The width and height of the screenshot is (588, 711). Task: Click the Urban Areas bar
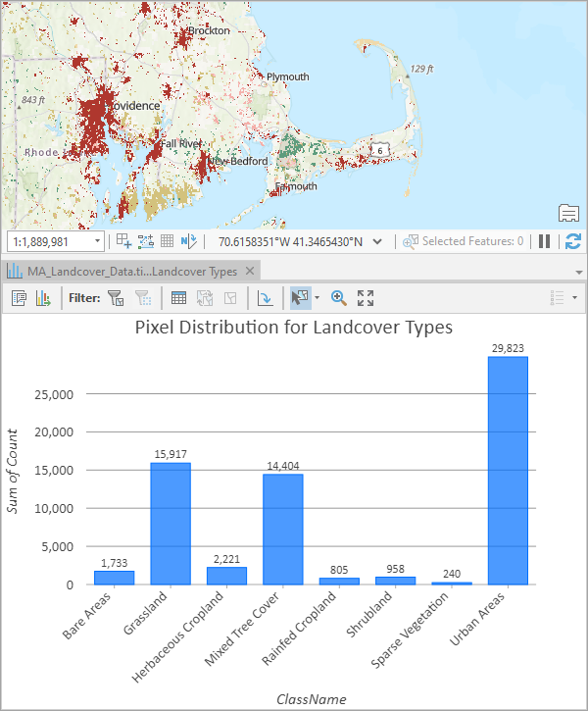508,471
